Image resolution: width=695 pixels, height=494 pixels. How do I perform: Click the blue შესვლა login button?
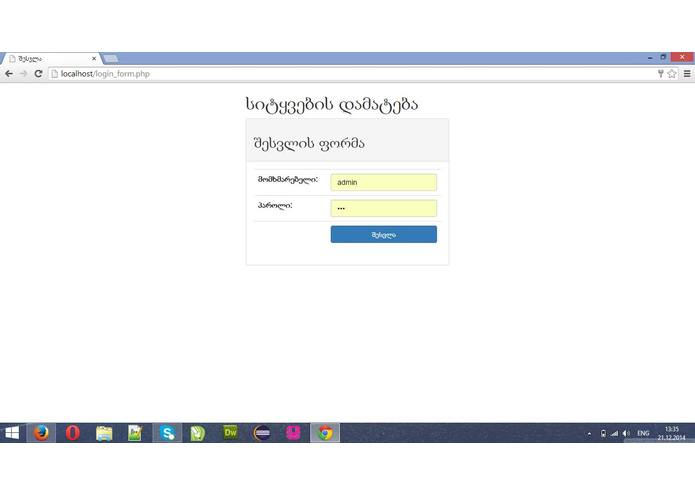point(383,234)
